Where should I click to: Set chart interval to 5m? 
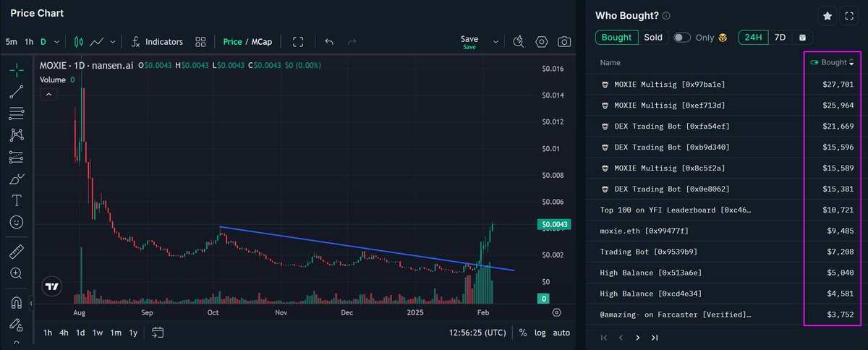pyautogui.click(x=12, y=41)
